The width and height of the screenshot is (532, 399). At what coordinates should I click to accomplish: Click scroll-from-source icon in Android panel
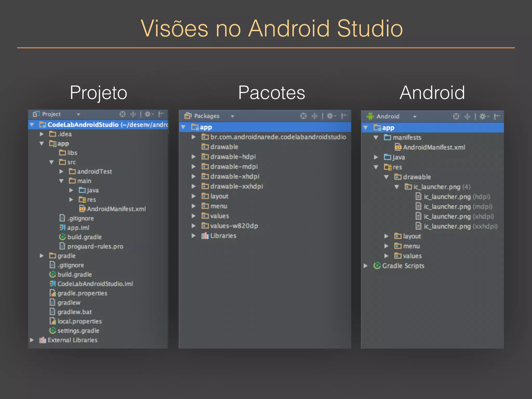pyautogui.click(x=456, y=116)
